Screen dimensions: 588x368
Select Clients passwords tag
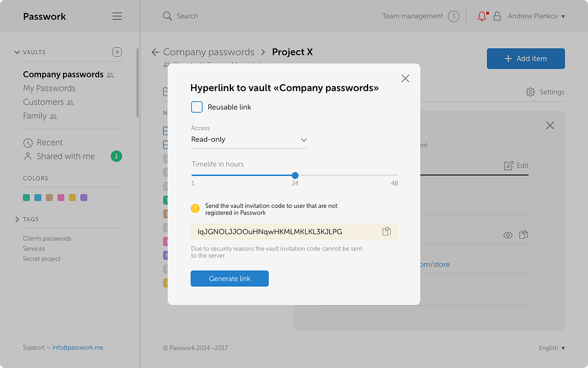(47, 239)
